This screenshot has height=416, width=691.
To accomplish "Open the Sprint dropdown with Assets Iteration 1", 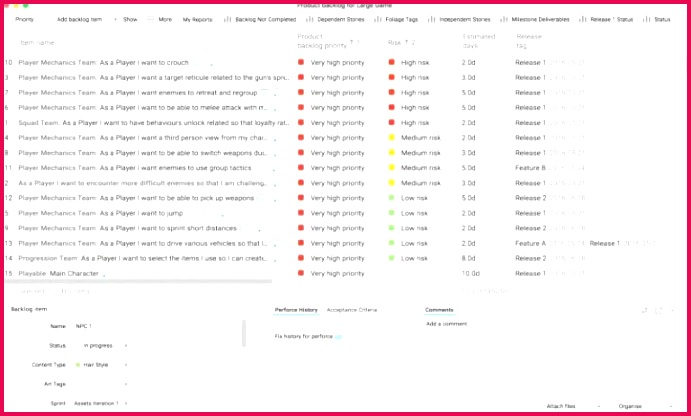I will [100, 403].
